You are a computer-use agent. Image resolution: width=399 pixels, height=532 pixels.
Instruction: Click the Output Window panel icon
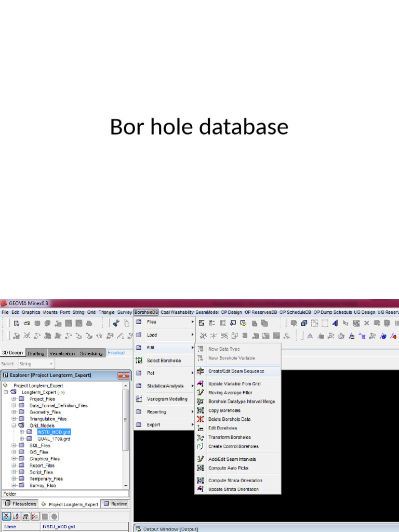(138, 529)
